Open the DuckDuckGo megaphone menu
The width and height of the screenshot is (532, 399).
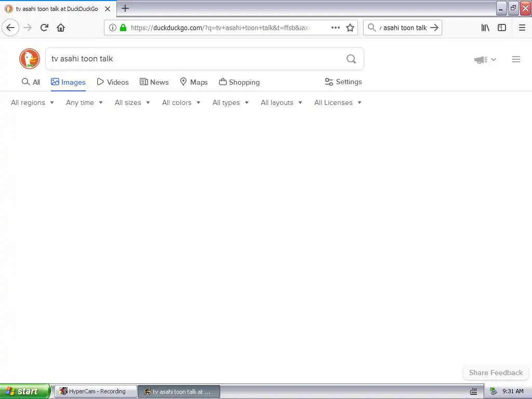485,60
